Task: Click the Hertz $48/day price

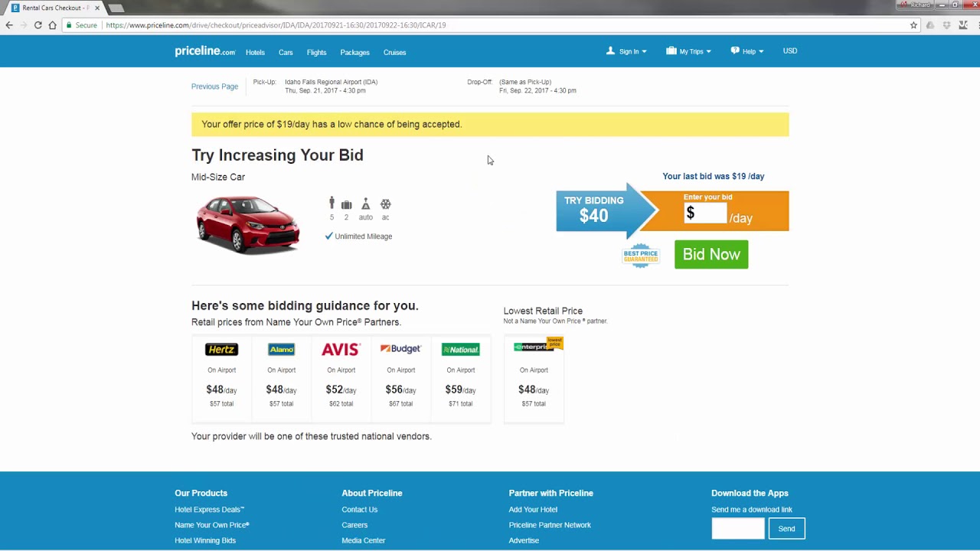Action: 221,390
